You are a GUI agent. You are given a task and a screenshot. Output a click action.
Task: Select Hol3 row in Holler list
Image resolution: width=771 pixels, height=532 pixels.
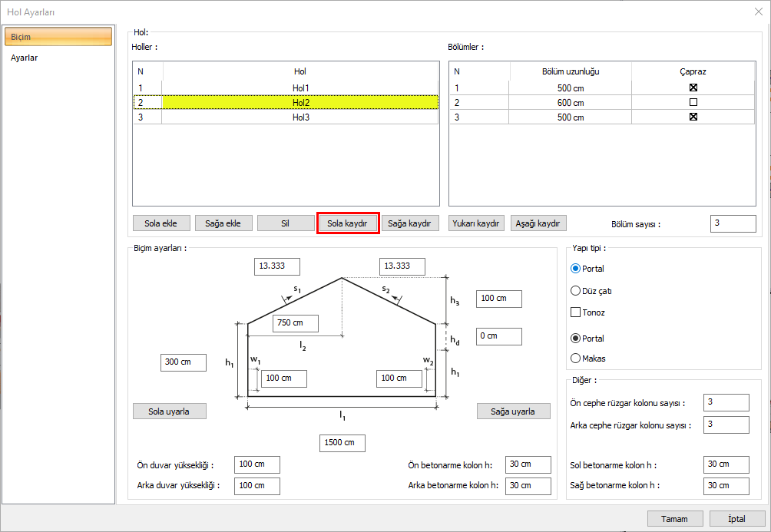click(299, 117)
